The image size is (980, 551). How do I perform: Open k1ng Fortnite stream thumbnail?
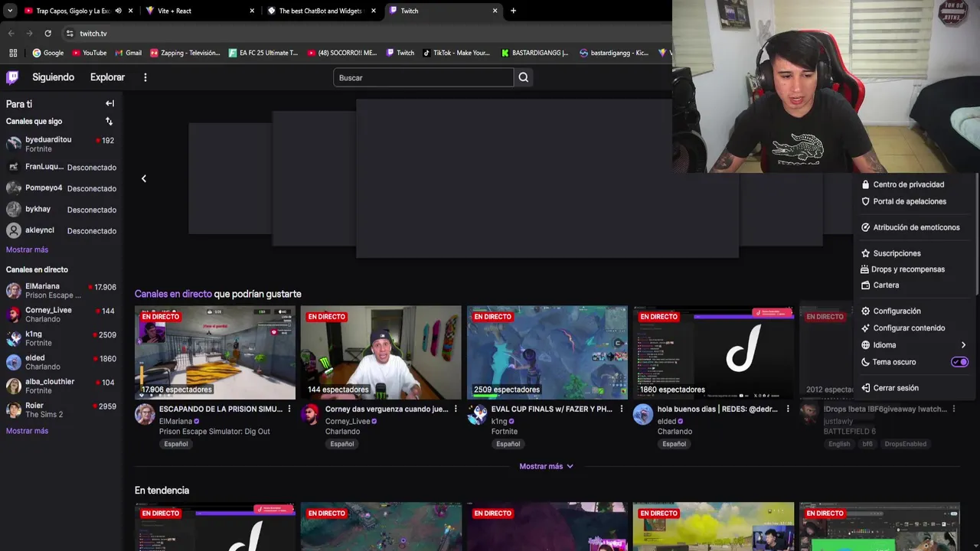(x=547, y=353)
